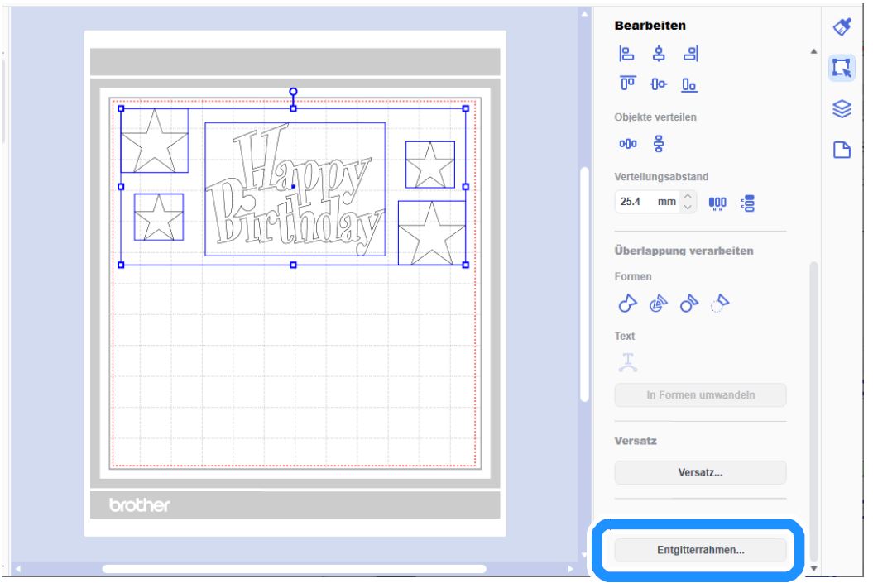Viewport: 873px width, 588px height.
Task: Apply vertical spacing by Verteilungsabstand value
Action: click(749, 203)
